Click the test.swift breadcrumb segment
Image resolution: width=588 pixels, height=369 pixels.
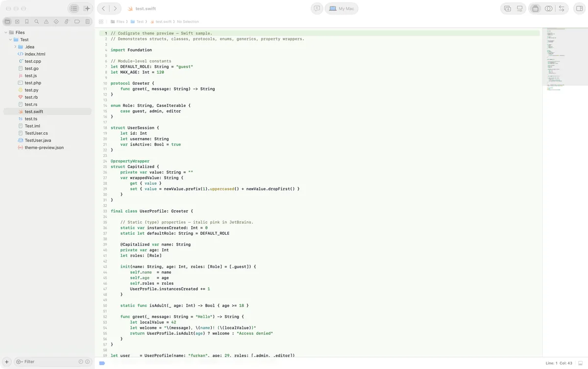(161, 22)
